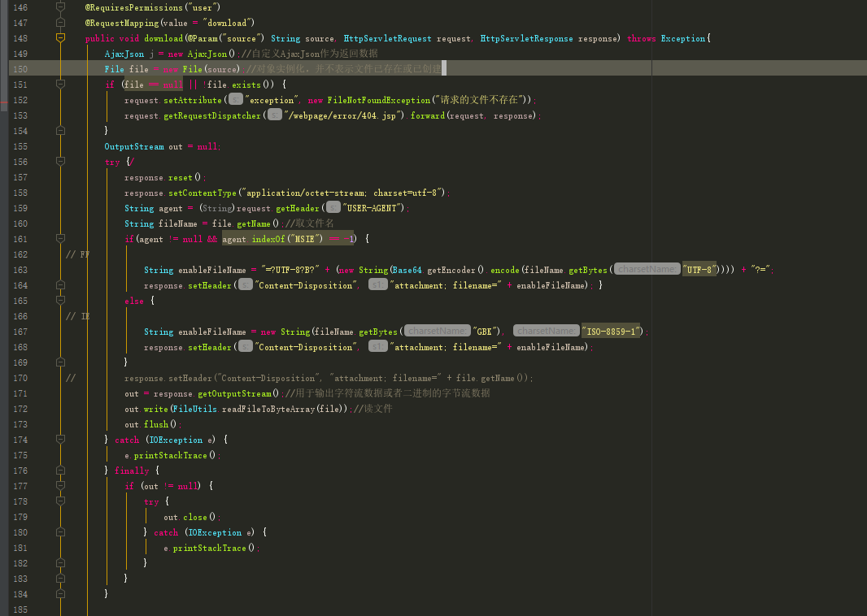The image size is (867, 616).
Task: Toggle the fold marker on line 164
Action: 61,285
